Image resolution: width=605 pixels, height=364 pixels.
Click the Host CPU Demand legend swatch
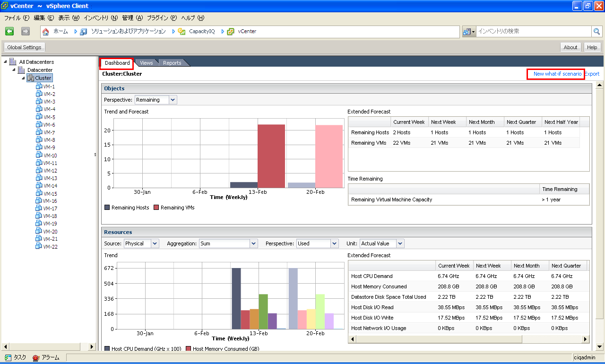tap(107, 349)
